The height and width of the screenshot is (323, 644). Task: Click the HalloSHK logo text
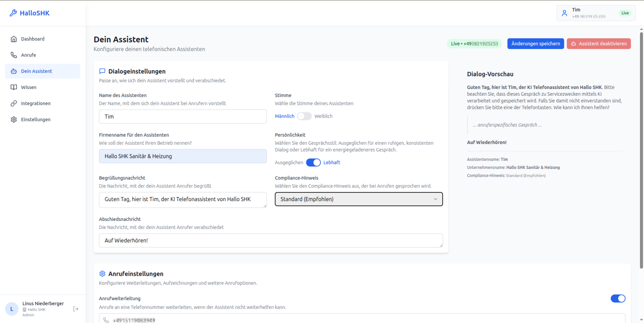[x=35, y=13]
